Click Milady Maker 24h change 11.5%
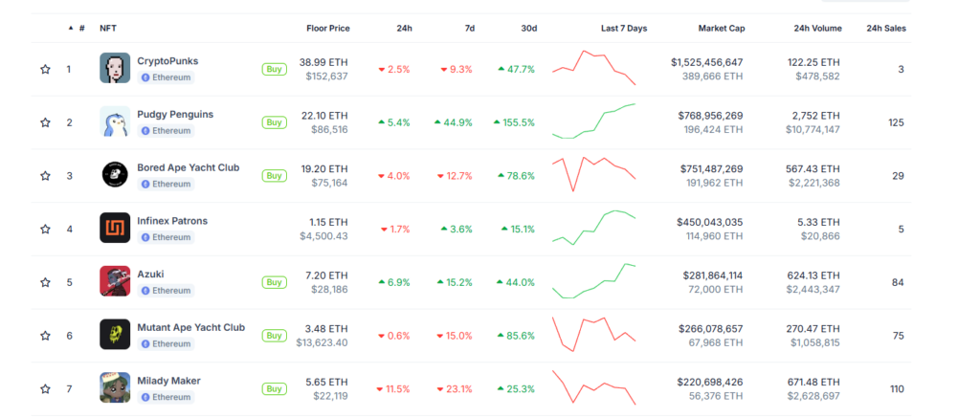 [393, 389]
